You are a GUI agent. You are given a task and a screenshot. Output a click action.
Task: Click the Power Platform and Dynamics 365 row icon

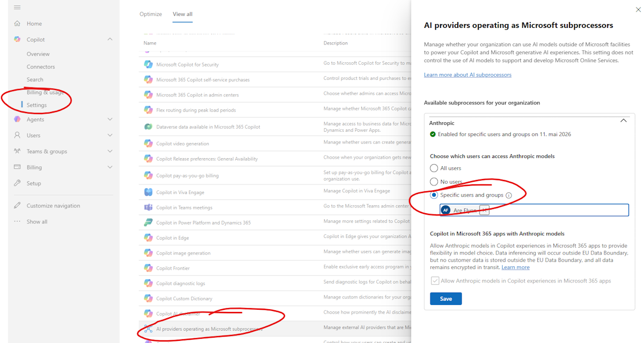(x=148, y=222)
